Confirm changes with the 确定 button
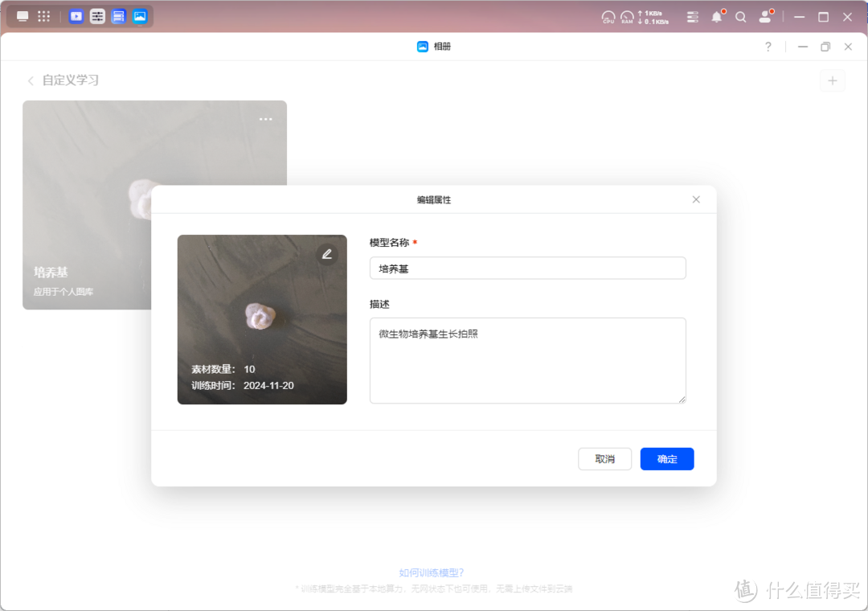868x611 pixels. pyautogui.click(x=667, y=458)
